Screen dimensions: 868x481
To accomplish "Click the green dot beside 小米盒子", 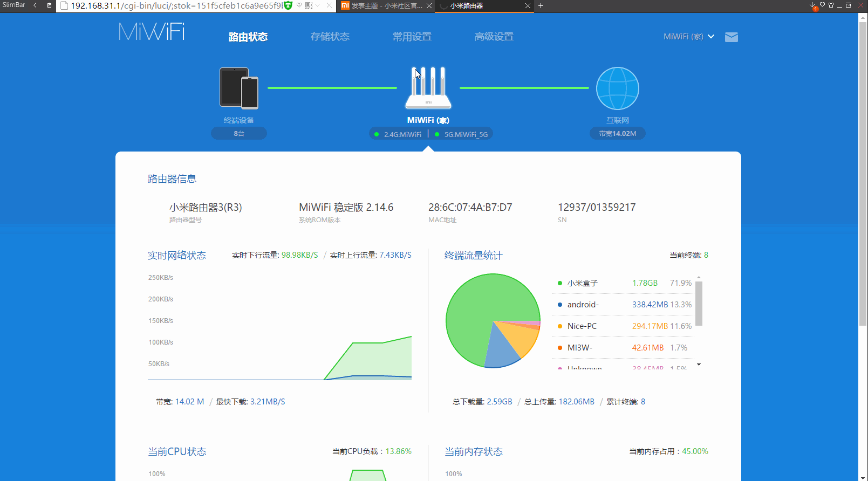I will tap(560, 283).
